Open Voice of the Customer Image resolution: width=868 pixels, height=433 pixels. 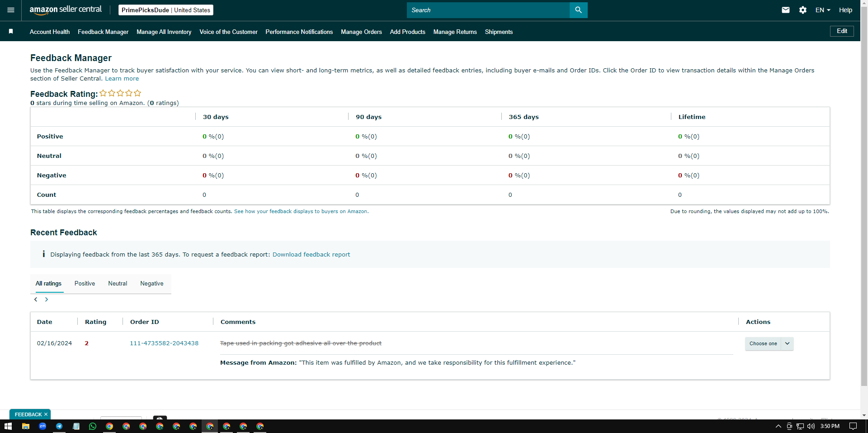(228, 32)
